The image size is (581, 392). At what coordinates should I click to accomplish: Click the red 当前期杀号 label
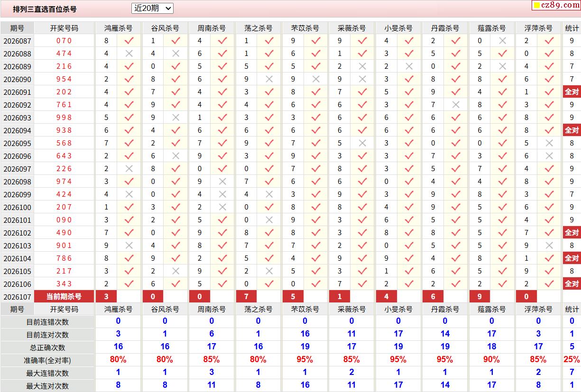pyautogui.click(x=64, y=297)
